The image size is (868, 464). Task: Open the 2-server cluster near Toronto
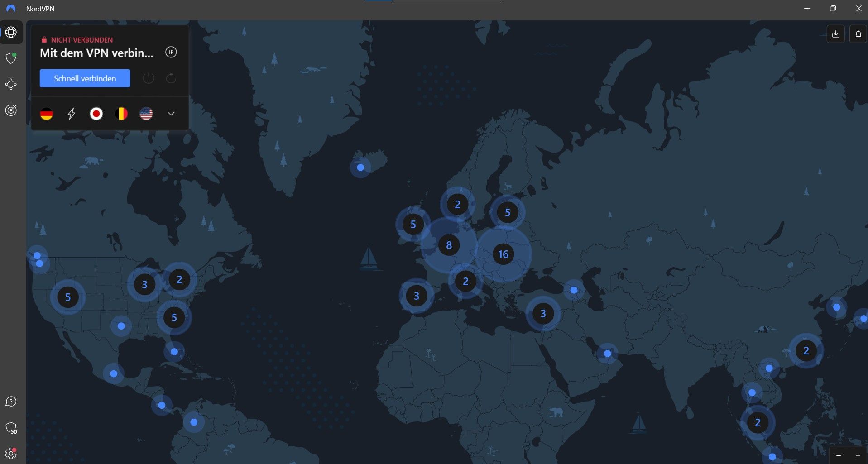pyautogui.click(x=179, y=279)
